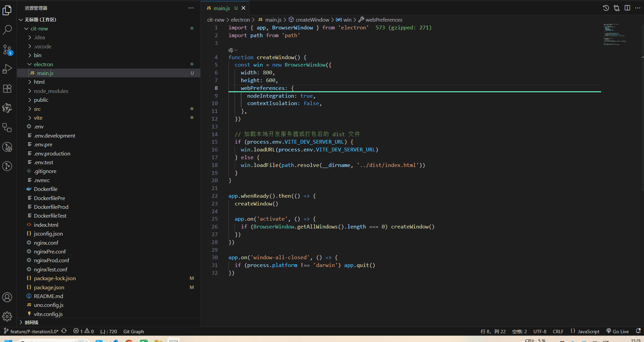Click the sync changes icon in status bar
The height and width of the screenshot is (342, 644).
click(64, 331)
